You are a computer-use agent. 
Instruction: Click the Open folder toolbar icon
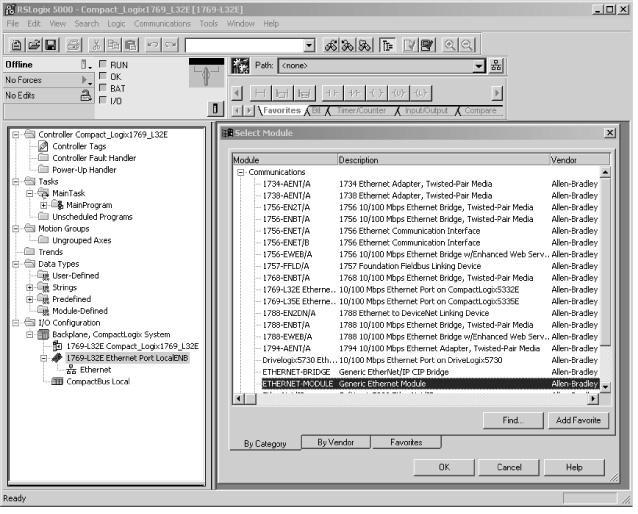34,45
